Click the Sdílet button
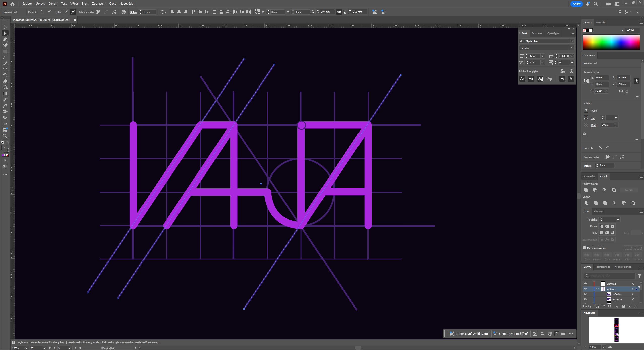 coord(576,4)
